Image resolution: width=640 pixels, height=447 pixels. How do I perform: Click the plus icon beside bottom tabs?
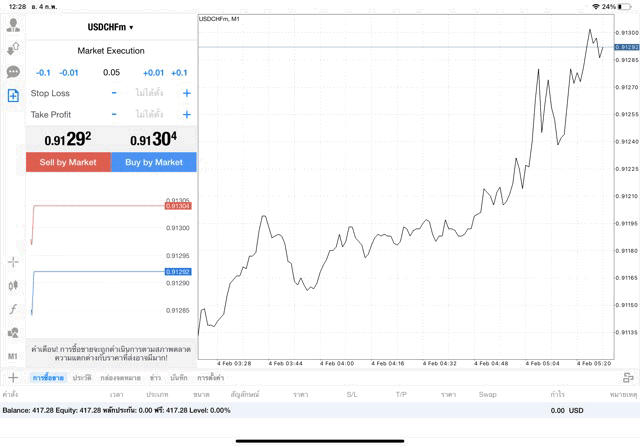(13, 378)
